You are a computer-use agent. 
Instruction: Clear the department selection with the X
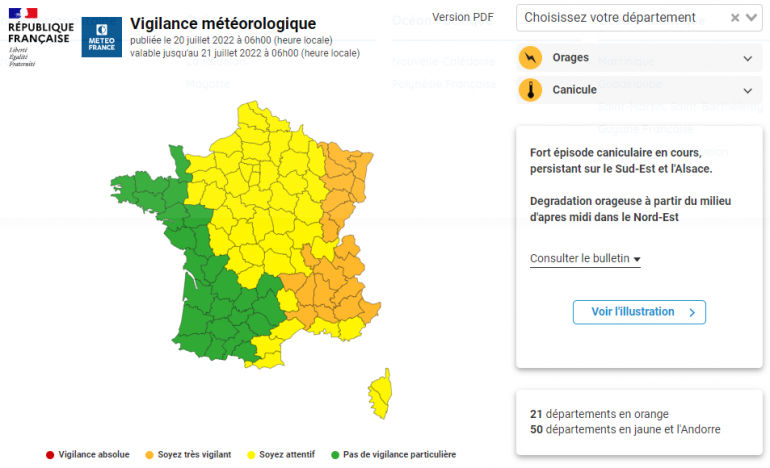point(736,17)
